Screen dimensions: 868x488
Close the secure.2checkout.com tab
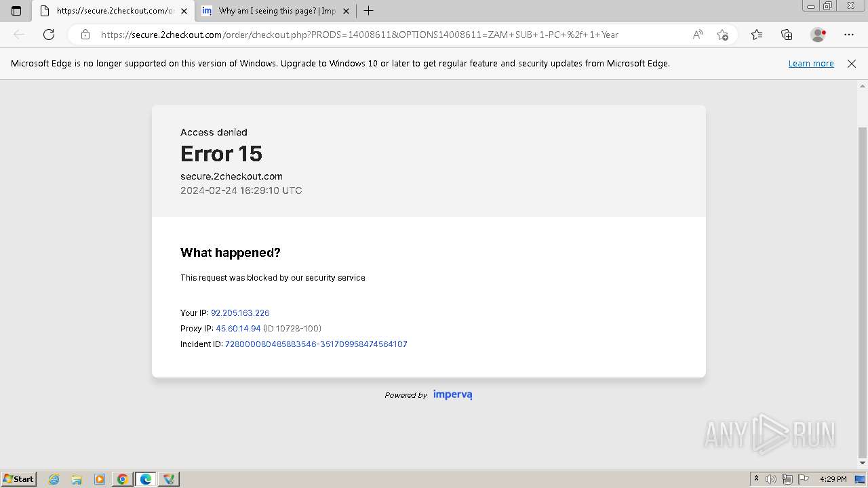[184, 11]
